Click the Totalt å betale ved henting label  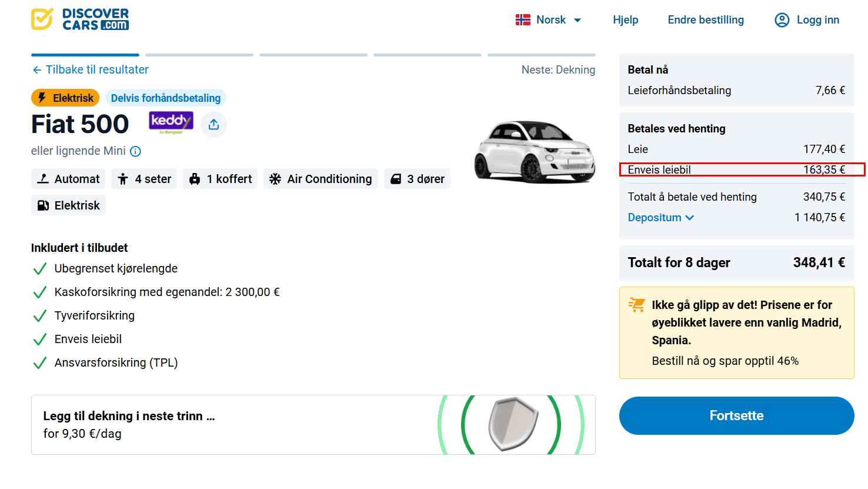pyautogui.click(x=692, y=197)
